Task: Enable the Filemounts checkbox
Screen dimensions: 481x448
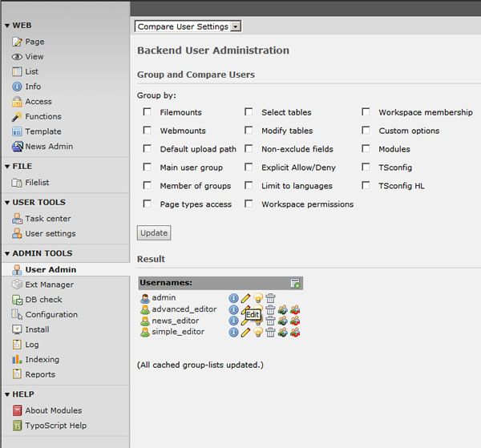Action: pos(147,112)
